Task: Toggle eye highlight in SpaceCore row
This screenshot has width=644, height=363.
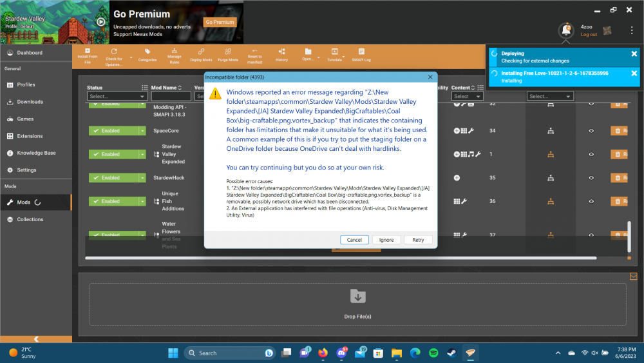Action: tap(591, 131)
